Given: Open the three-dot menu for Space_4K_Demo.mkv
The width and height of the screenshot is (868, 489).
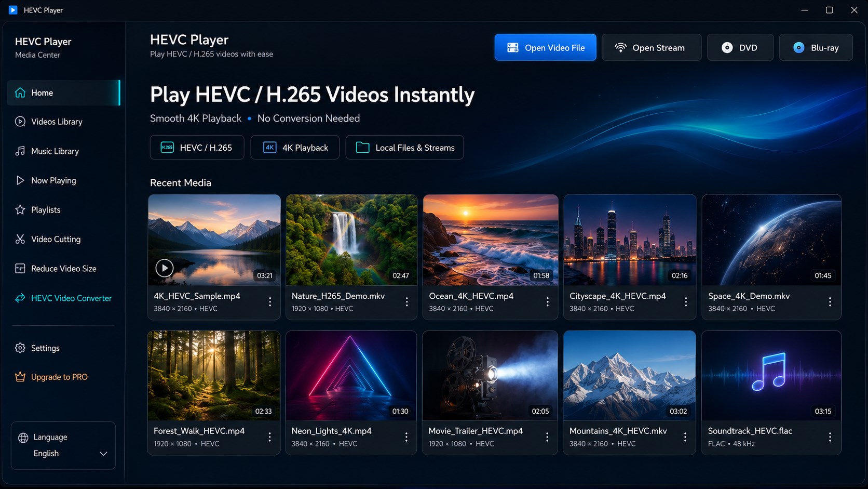Looking at the screenshot, I should (x=830, y=301).
